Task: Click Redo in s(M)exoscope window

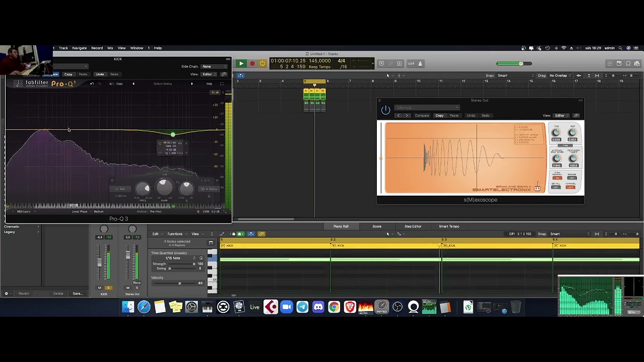Action: 486,116
